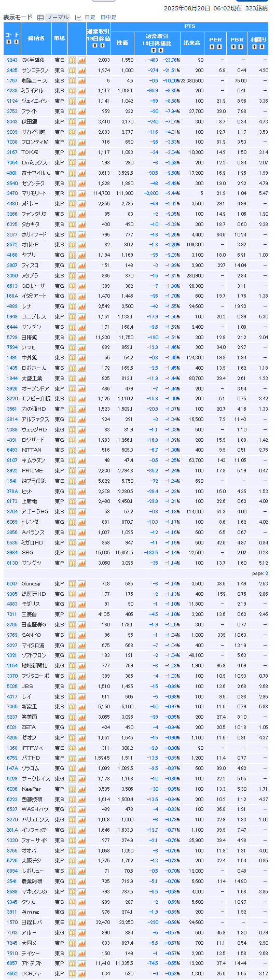This screenshot has height=980, width=276.
Task: Select the WASHハウ stock name
Action: pyautogui.click(x=35, y=809)
